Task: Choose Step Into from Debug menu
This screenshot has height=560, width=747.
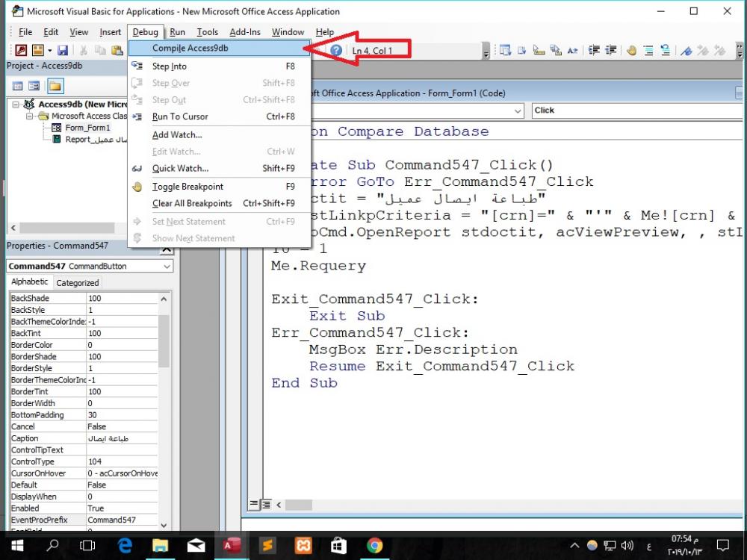Action: click(219, 66)
